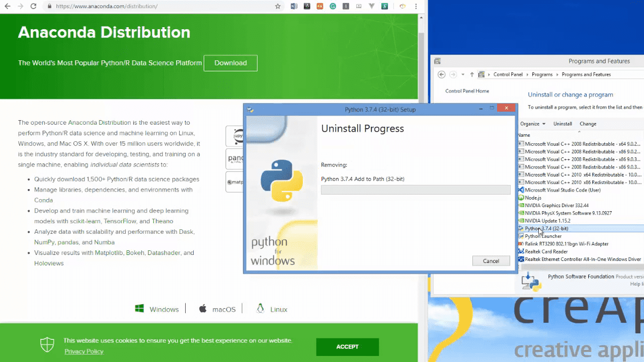644x362 pixels.
Task: Sort by the Name column header
Action: (x=524, y=135)
